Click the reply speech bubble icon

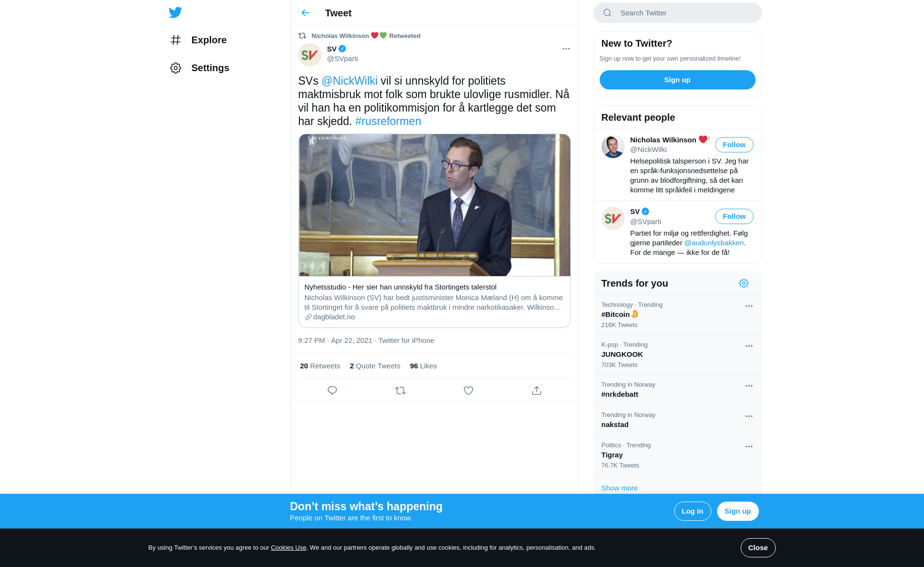(x=332, y=391)
